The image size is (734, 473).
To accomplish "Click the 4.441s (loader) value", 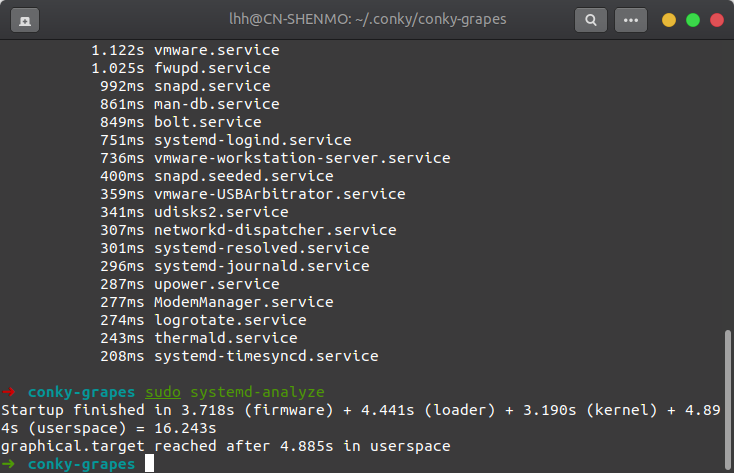I will [428, 410].
